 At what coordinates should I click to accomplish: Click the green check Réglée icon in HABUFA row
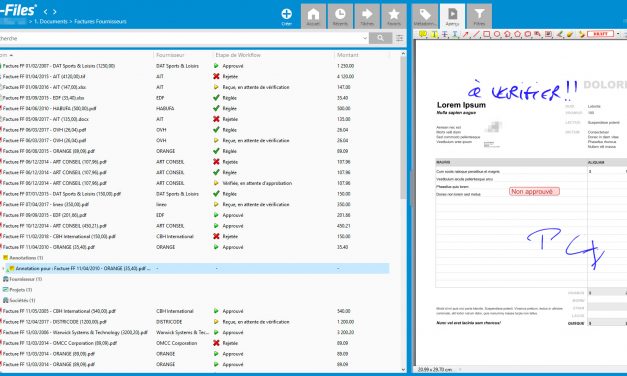pos(216,108)
